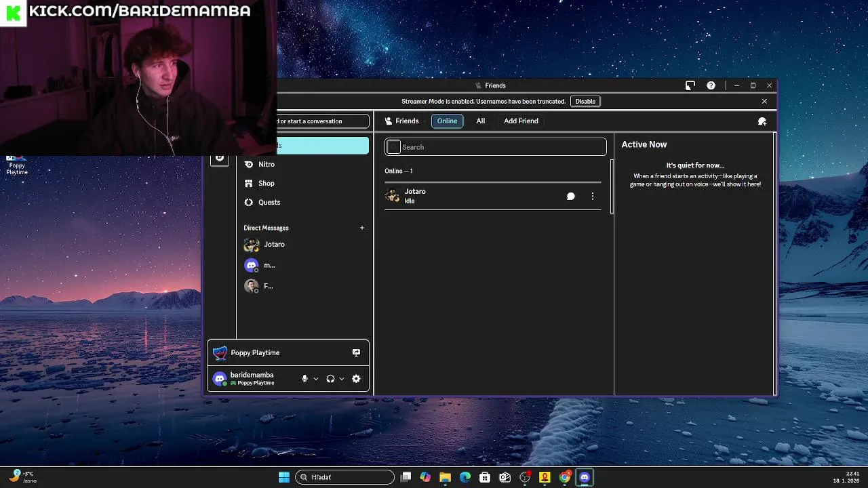Click Jotaro's name in the Online list
The height and width of the screenshot is (488, 868).
click(415, 192)
